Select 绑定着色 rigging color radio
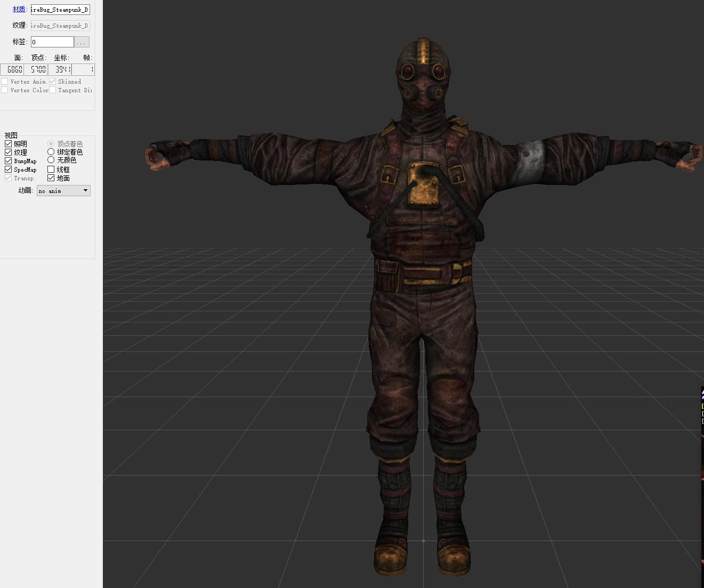 [51, 152]
